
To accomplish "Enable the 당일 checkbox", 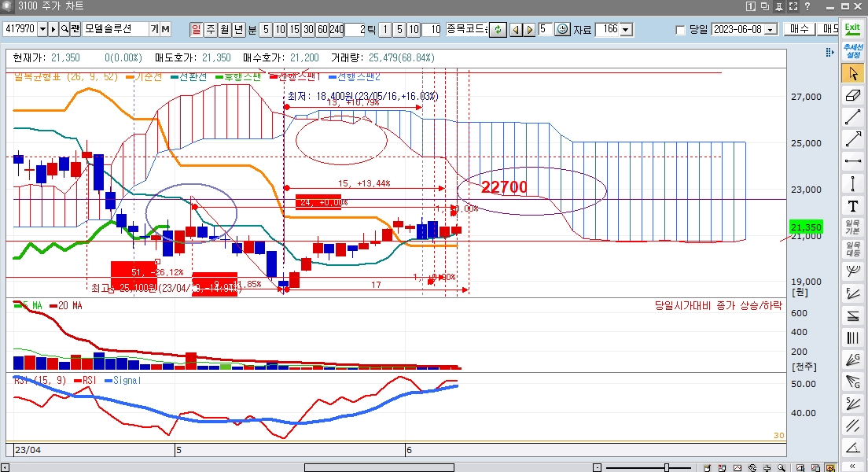I will point(681,30).
